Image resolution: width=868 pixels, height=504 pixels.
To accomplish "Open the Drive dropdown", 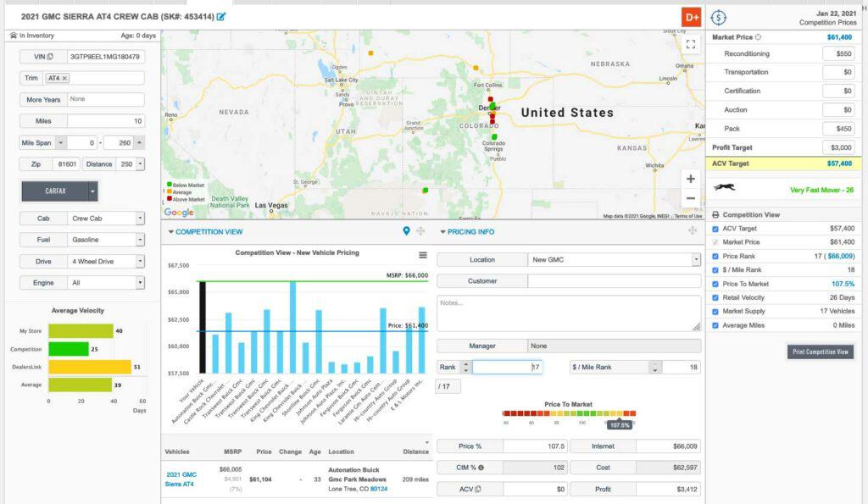I will (140, 261).
